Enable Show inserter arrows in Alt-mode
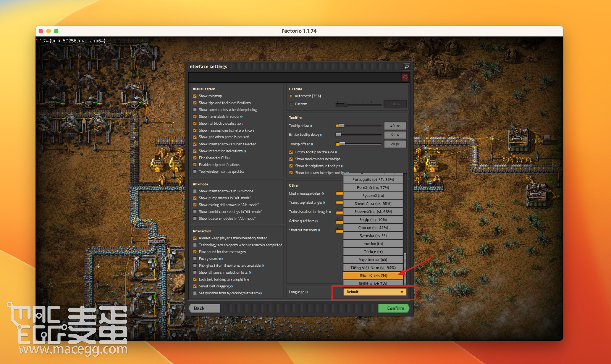Image resolution: width=611 pixels, height=364 pixels. [195, 191]
